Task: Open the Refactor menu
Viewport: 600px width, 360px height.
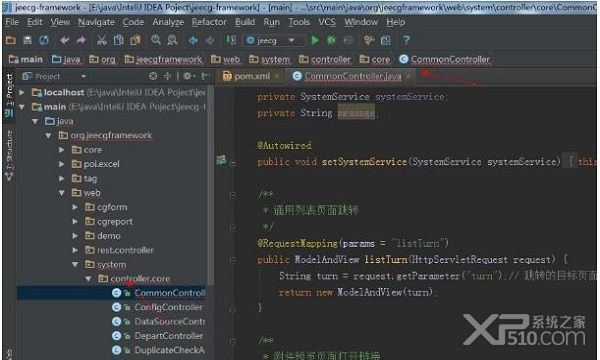Action: point(209,22)
